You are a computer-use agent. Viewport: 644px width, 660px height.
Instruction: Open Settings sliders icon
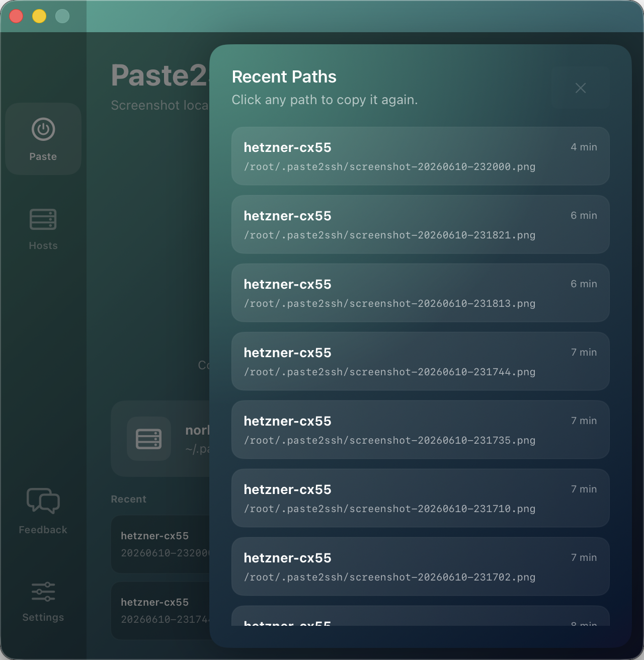[x=43, y=592]
